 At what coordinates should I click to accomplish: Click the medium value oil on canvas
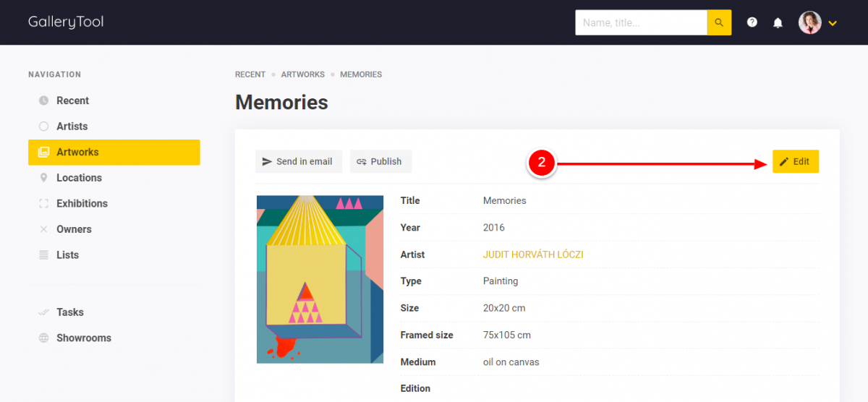coord(511,362)
